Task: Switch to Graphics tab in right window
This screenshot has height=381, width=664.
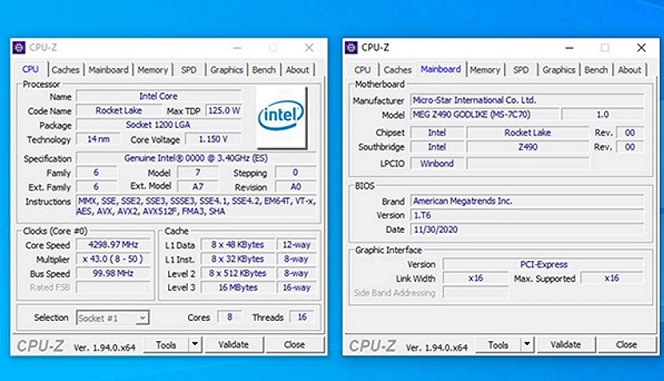Action: pyautogui.click(x=559, y=70)
